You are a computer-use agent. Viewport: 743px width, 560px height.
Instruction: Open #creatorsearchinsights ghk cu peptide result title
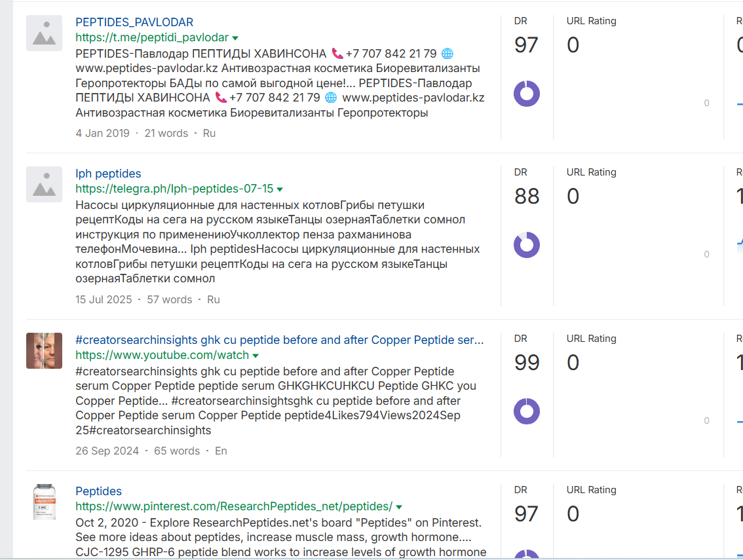click(280, 340)
